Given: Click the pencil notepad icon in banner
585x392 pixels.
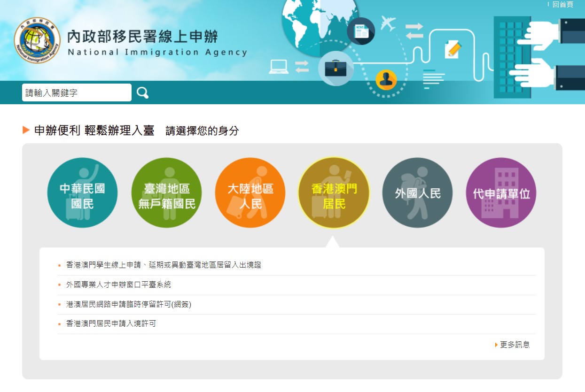Looking at the screenshot, I should coord(453,48).
